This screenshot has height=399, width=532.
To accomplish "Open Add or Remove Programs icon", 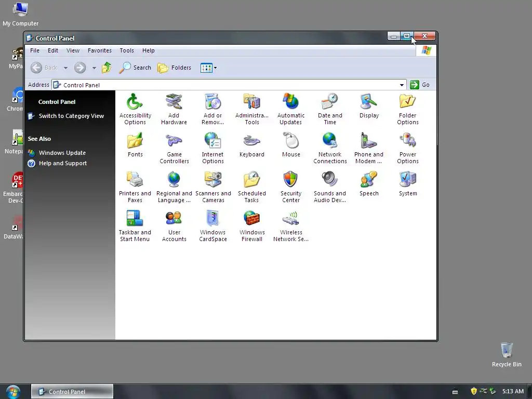I will coord(212,109).
